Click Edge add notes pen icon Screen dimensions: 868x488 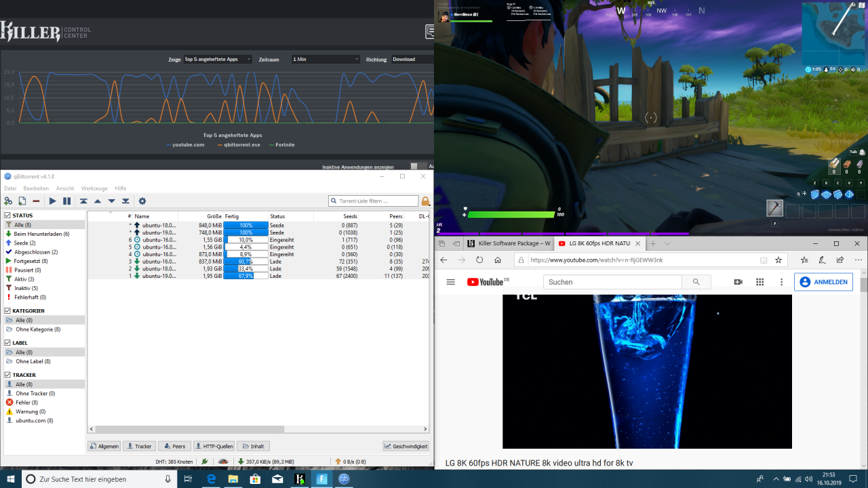tap(823, 260)
